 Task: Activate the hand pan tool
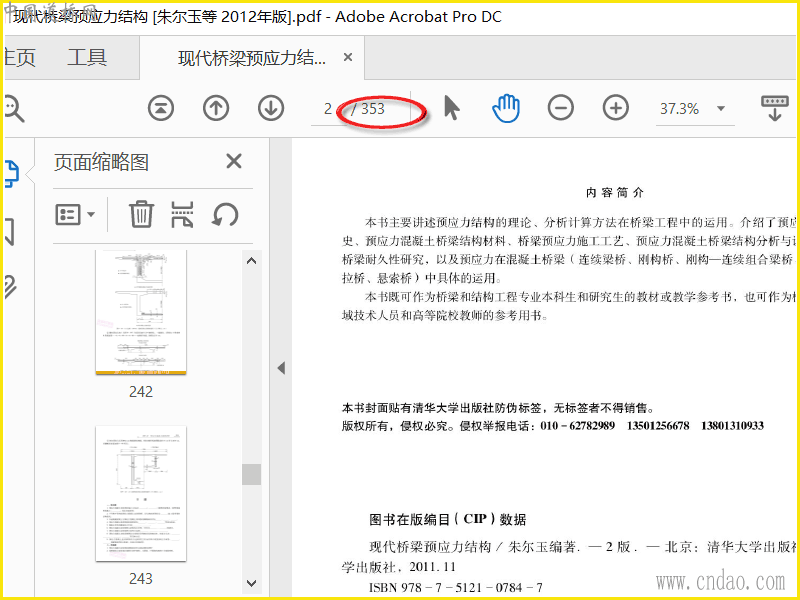pos(506,108)
